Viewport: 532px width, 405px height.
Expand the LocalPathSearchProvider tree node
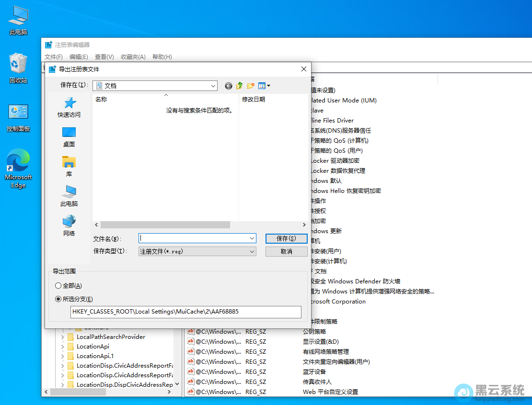[62, 337]
